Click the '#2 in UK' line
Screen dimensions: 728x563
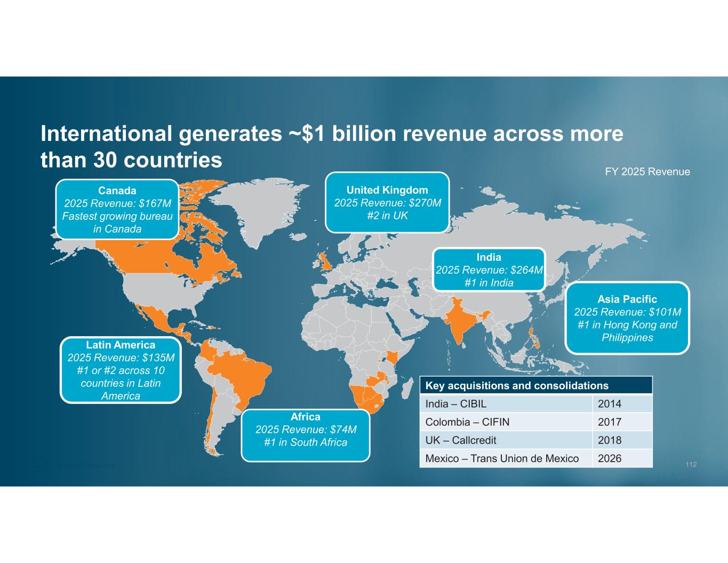click(x=387, y=216)
